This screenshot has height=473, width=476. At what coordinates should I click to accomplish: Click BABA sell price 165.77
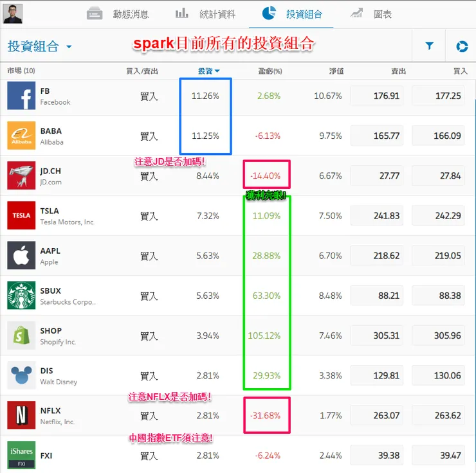[377, 136]
